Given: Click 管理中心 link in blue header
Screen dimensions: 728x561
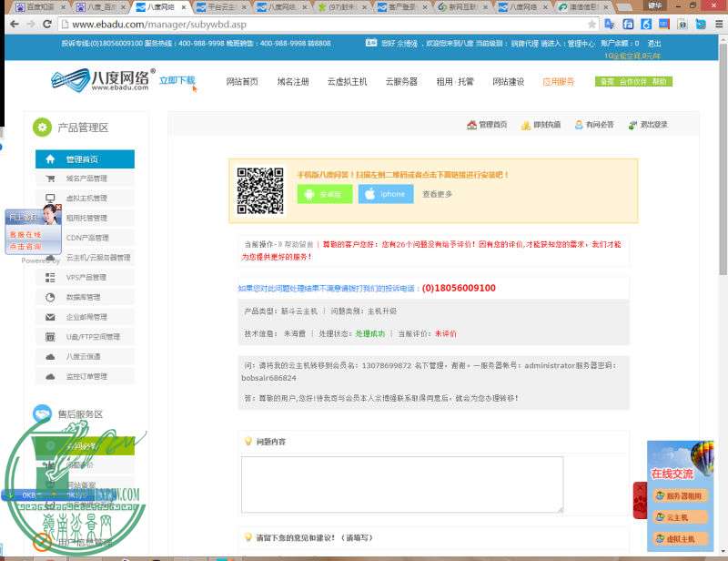Looking at the screenshot, I should pyautogui.click(x=581, y=43).
